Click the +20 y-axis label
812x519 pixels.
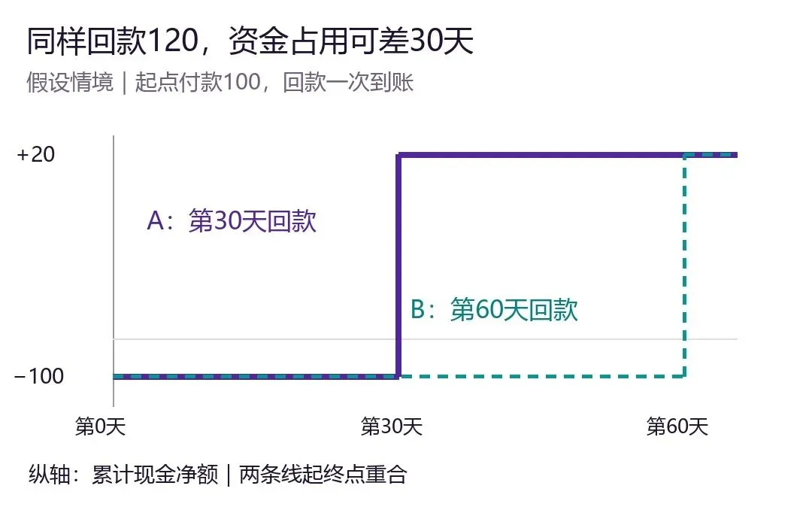[x=36, y=154]
